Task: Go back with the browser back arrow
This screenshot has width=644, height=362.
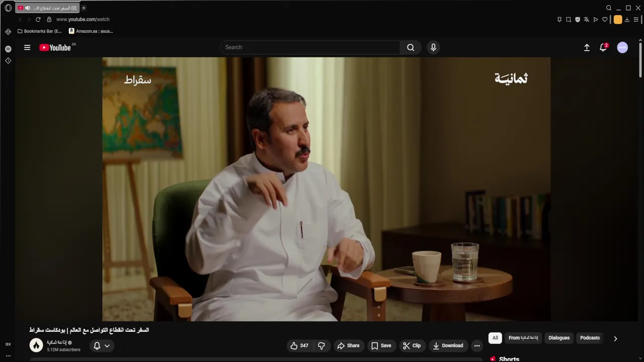Action: (x=20, y=19)
